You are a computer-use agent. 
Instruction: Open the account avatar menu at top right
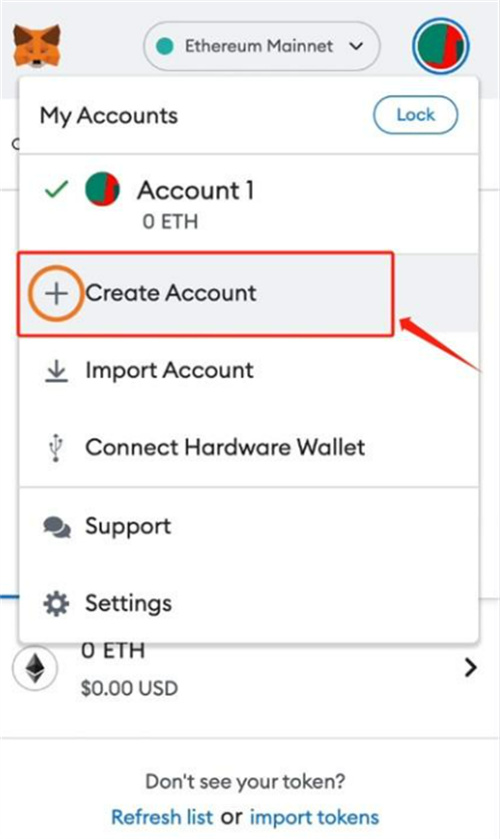pyautogui.click(x=441, y=46)
